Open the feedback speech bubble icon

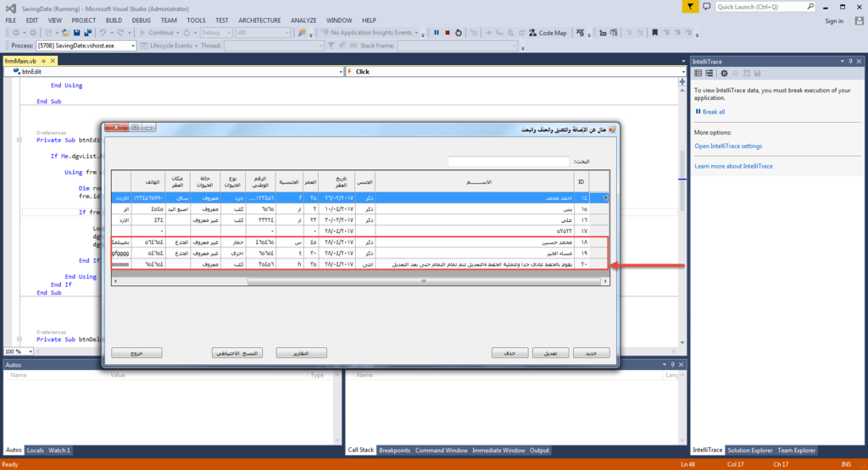tap(707, 7)
